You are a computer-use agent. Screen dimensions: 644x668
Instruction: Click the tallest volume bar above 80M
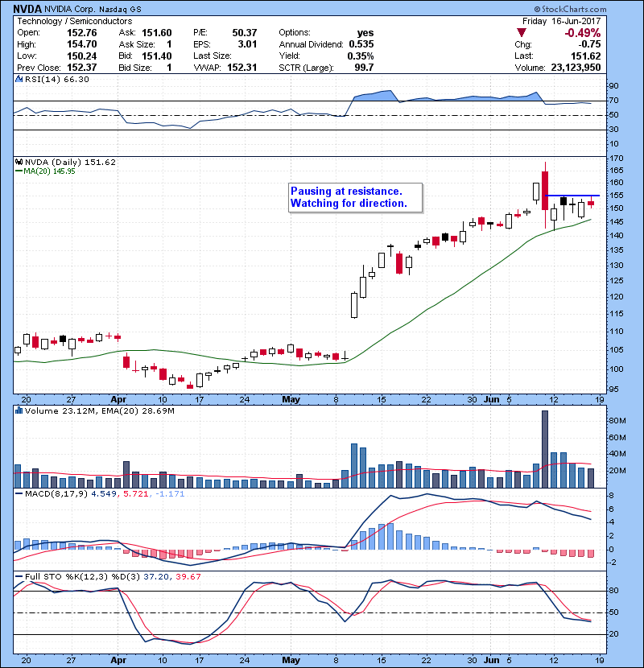545,449
